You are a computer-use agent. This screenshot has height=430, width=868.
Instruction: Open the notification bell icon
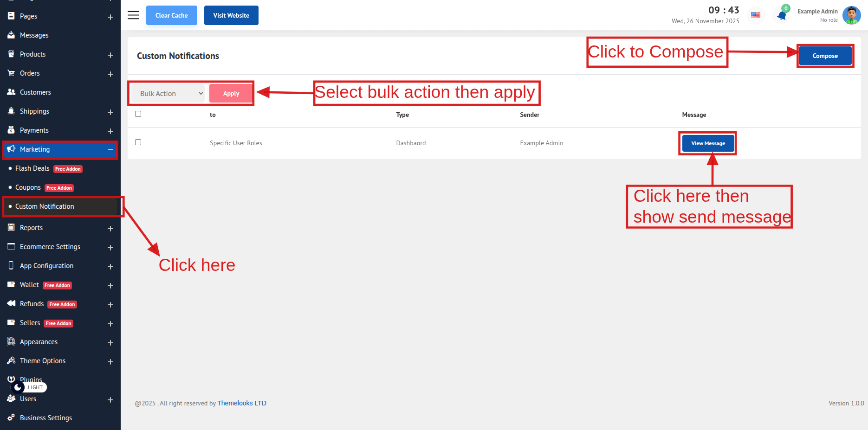[x=782, y=16]
